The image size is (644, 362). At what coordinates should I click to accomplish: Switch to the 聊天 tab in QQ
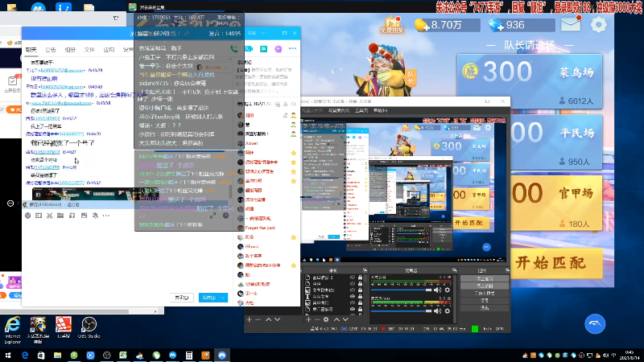(x=31, y=50)
